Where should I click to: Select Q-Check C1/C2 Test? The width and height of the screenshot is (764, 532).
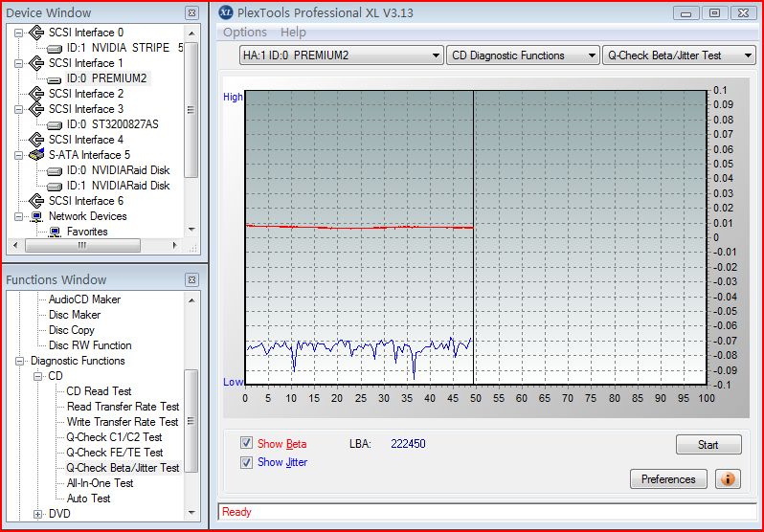pos(115,437)
